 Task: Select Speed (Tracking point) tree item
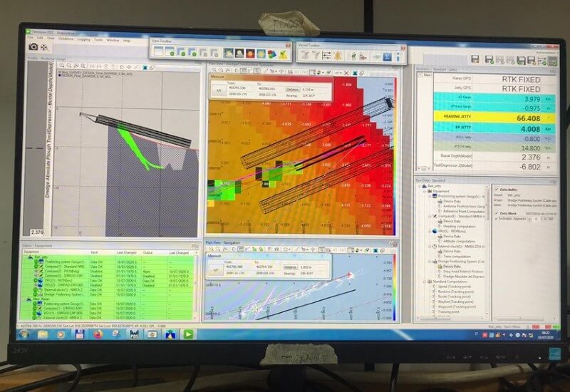[455, 287]
